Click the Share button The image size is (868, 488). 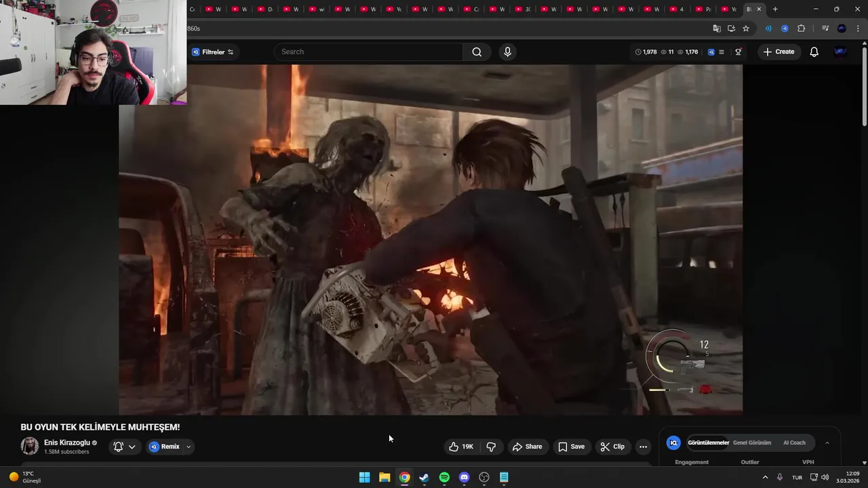point(527,447)
